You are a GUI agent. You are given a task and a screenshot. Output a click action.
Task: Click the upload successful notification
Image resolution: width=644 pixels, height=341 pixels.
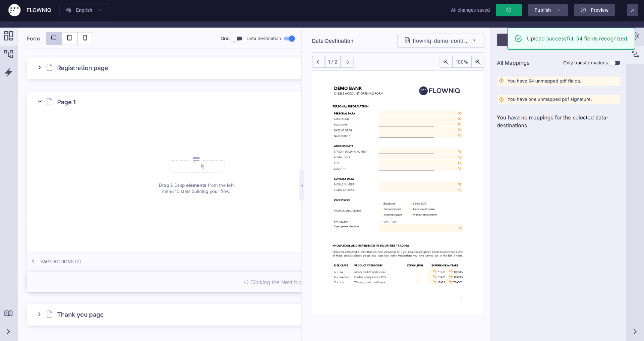tap(571, 39)
